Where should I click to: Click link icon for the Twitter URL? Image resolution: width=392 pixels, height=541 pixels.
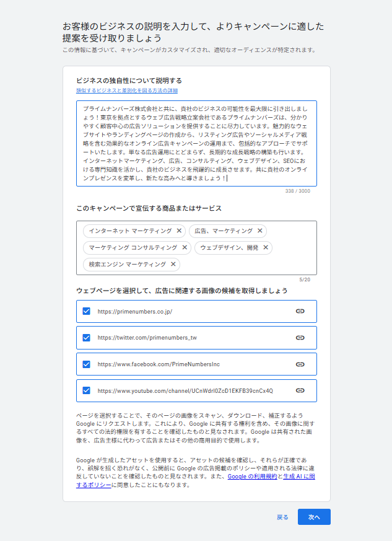(x=300, y=338)
